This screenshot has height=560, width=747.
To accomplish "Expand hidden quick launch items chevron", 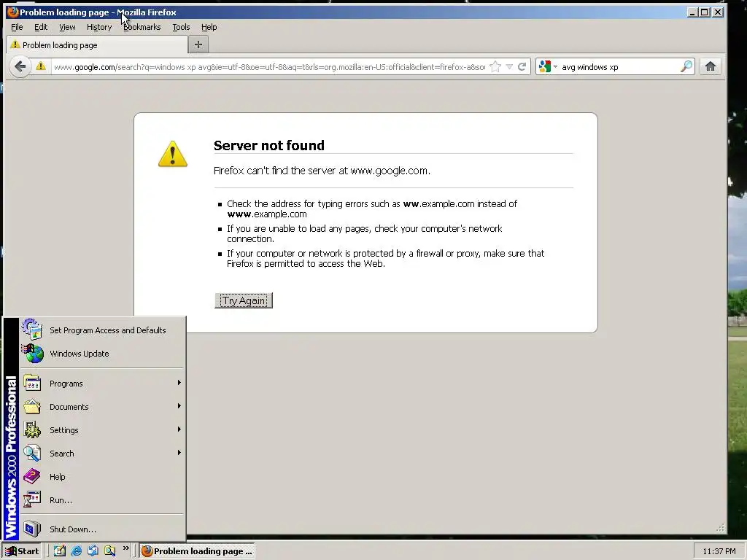I will (126, 548).
